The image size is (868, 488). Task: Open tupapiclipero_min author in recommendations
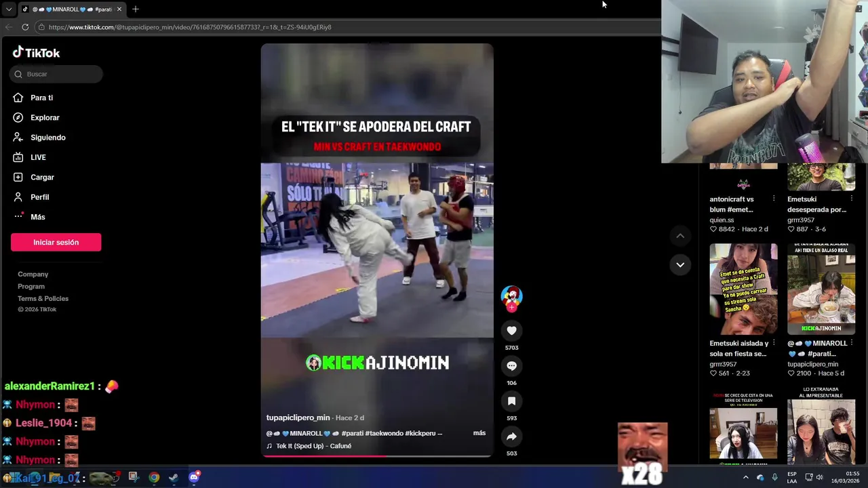pyautogui.click(x=812, y=364)
